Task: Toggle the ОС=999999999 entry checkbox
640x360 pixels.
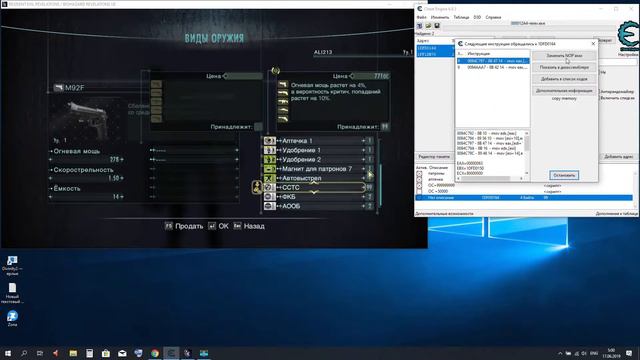Action: point(419,185)
